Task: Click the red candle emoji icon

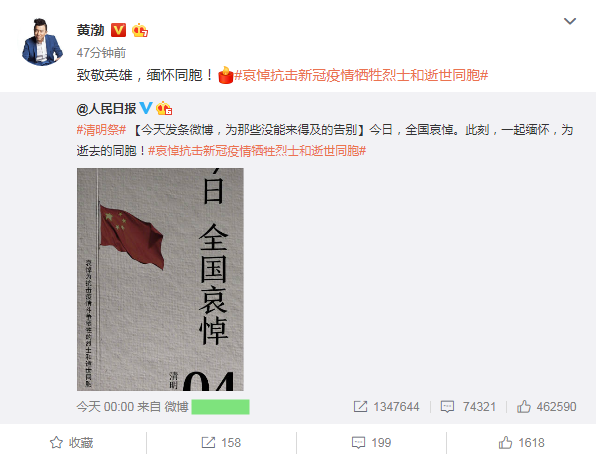Action: coord(225,75)
